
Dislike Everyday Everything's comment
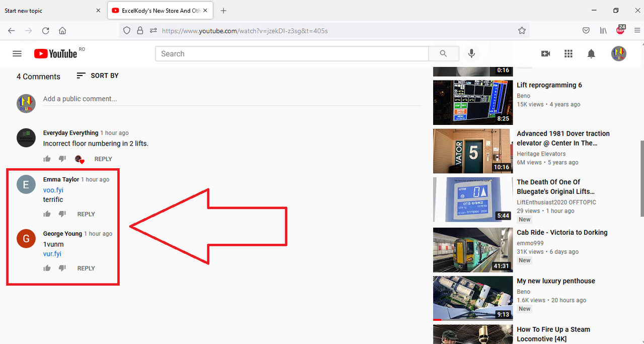(x=62, y=159)
